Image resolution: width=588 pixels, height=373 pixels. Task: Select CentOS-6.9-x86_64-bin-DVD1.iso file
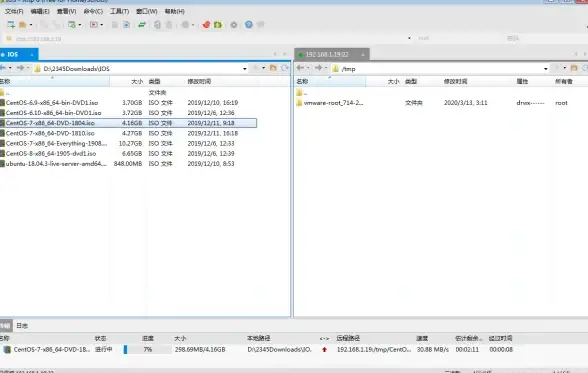tap(52, 103)
